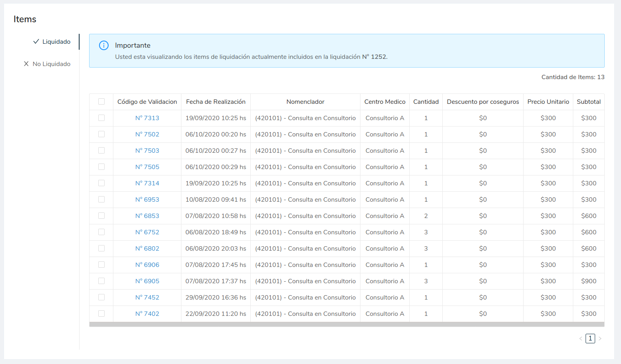Check the row checkbox for N° 7313
This screenshot has width=621, height=364.
[101, 118]
